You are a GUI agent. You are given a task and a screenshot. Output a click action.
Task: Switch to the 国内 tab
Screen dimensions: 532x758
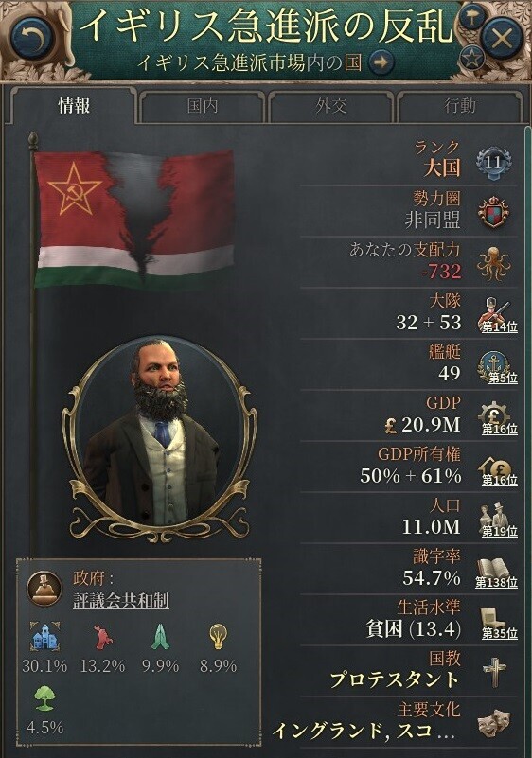(x=203, y=106)
